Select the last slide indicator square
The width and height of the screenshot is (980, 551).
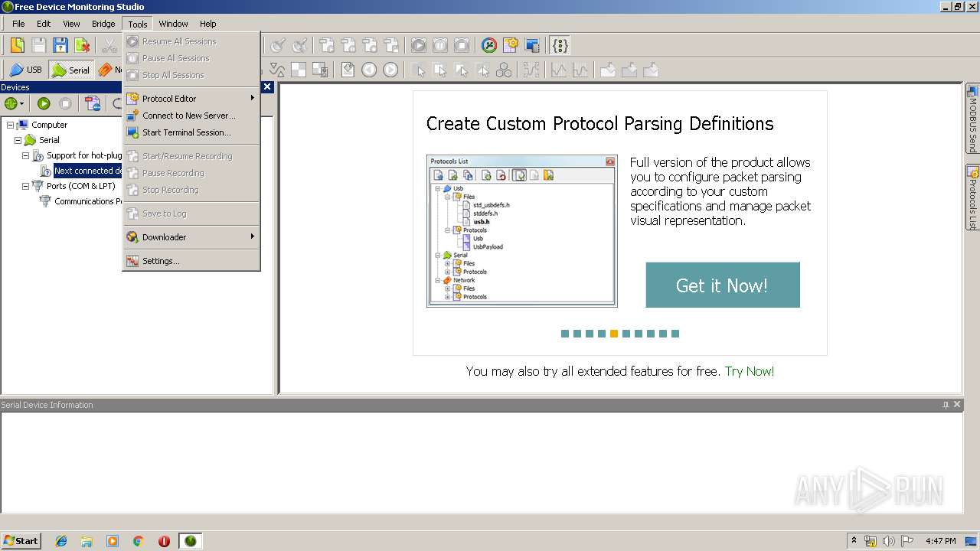pos(675,334)
